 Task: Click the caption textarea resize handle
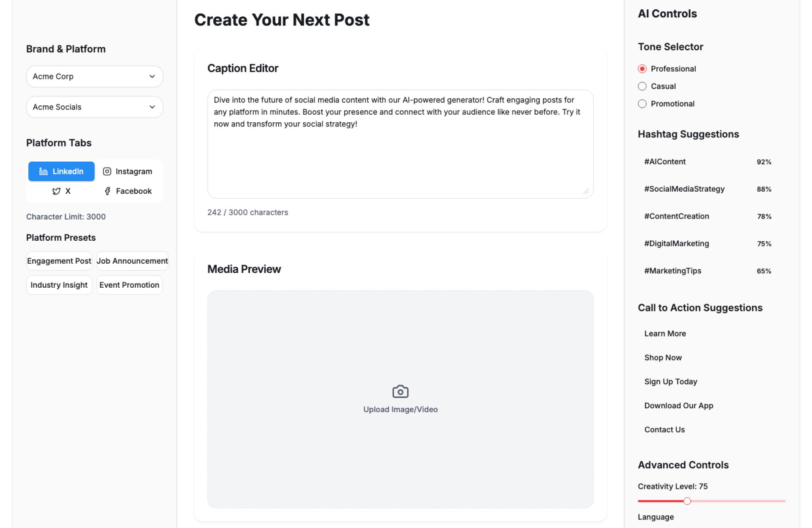coord(586,192)
